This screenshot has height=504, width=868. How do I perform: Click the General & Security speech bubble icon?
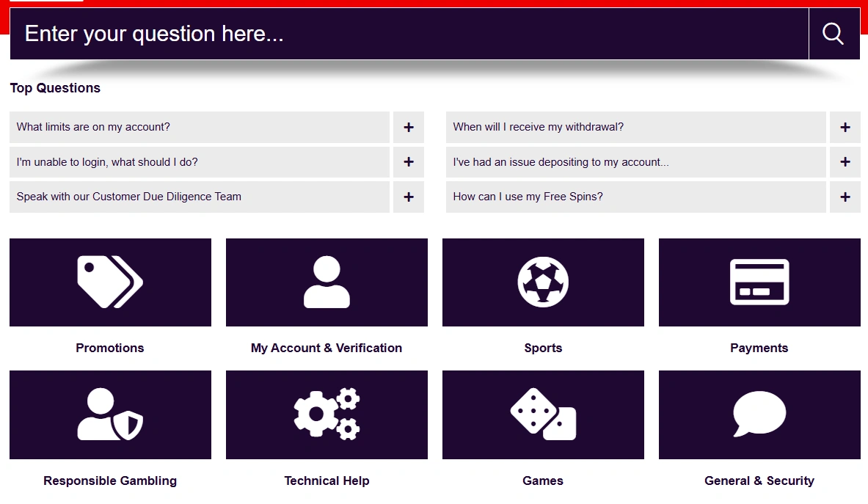(759, 414)
